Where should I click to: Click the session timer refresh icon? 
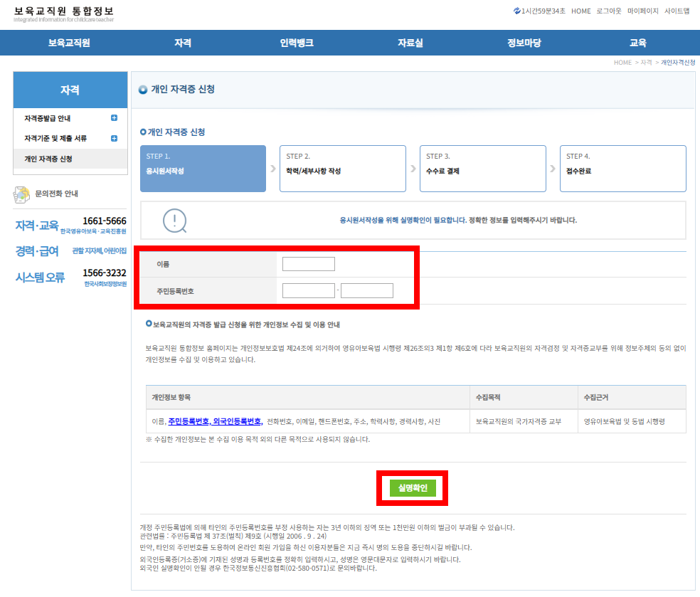(x=516, y=11)
